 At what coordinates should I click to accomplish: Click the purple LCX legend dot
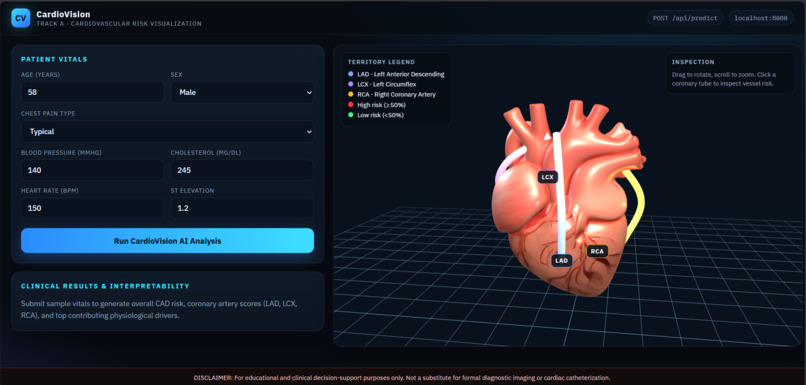click(x=351, y=84)
